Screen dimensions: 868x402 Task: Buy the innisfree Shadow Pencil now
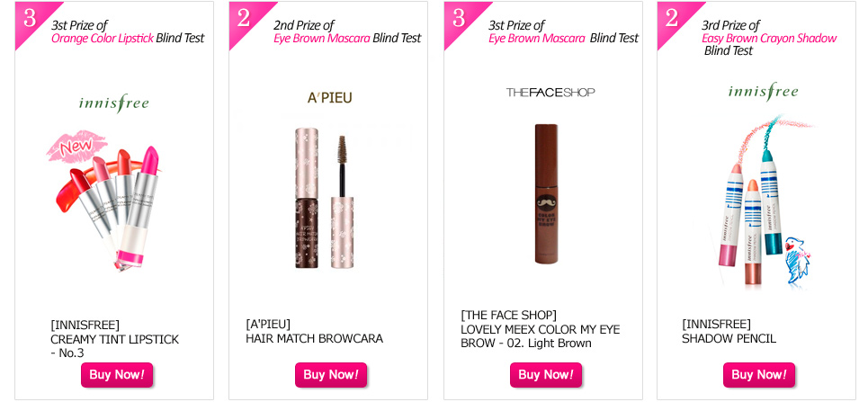click(x=759, y=375)
